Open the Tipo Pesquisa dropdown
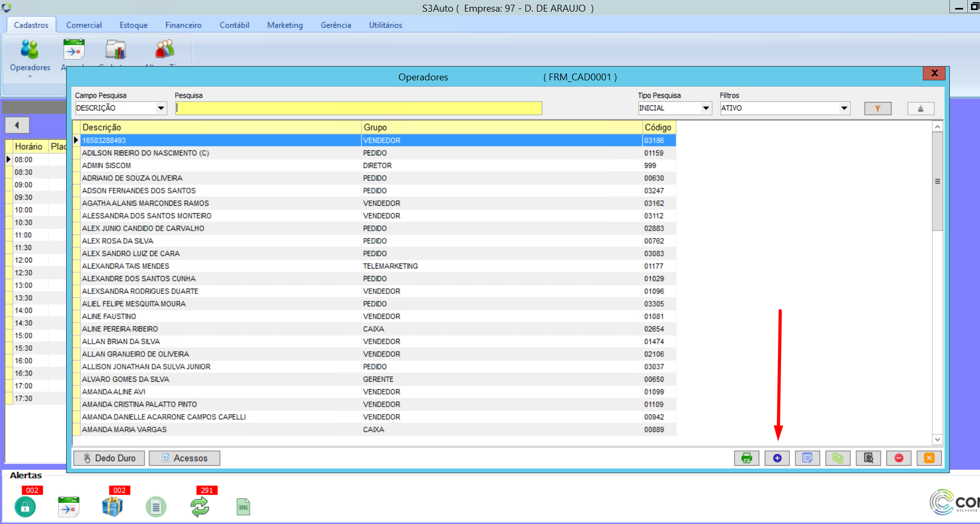The image size is (980, 524). click(x=706, y=108)
